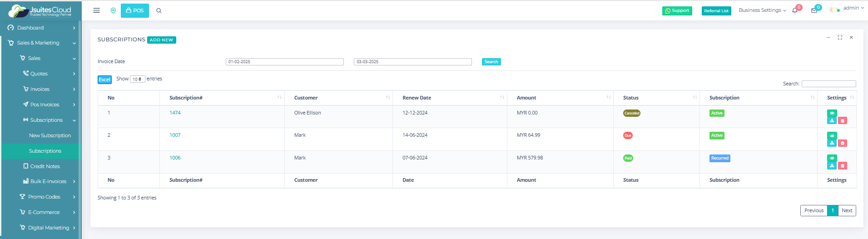Open subscription number 1007 link

pos(175,135)
